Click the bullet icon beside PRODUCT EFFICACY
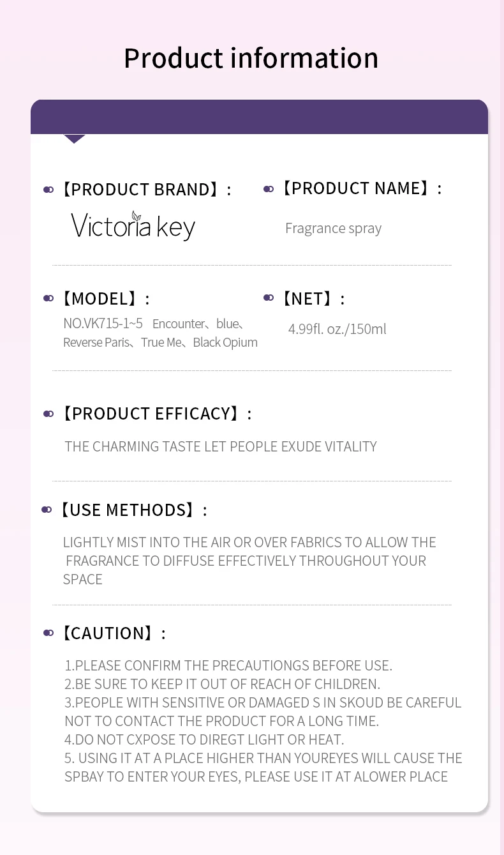Viewport: 504px width, 855px height. coord(48,414)
